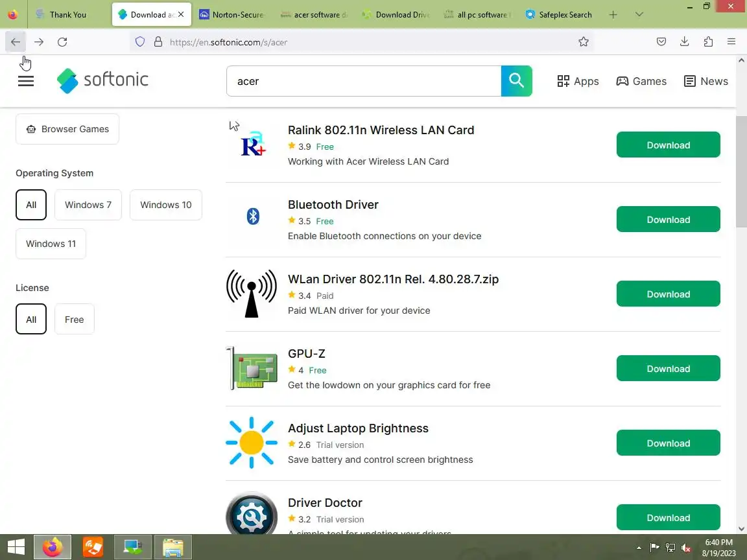Image resolution: width=747 pixels, height=560 pixels.
Task: Filter by Windows 11
Action: pyautogui.click(x=51, y=244)
